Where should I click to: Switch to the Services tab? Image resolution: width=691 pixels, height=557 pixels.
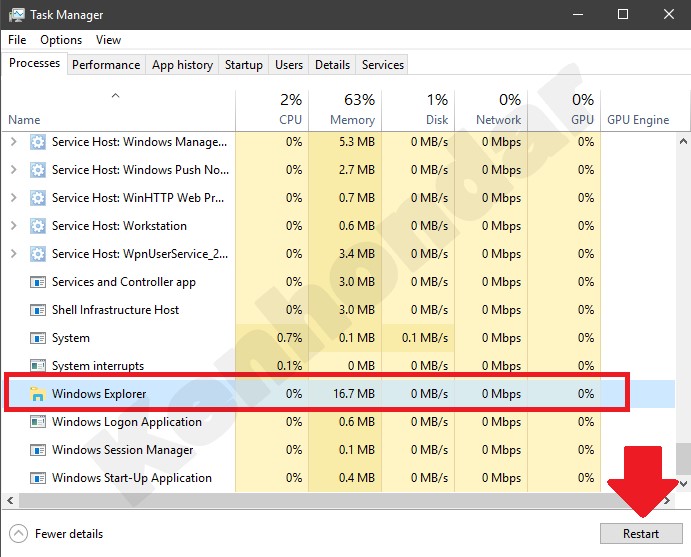[383, 65]
